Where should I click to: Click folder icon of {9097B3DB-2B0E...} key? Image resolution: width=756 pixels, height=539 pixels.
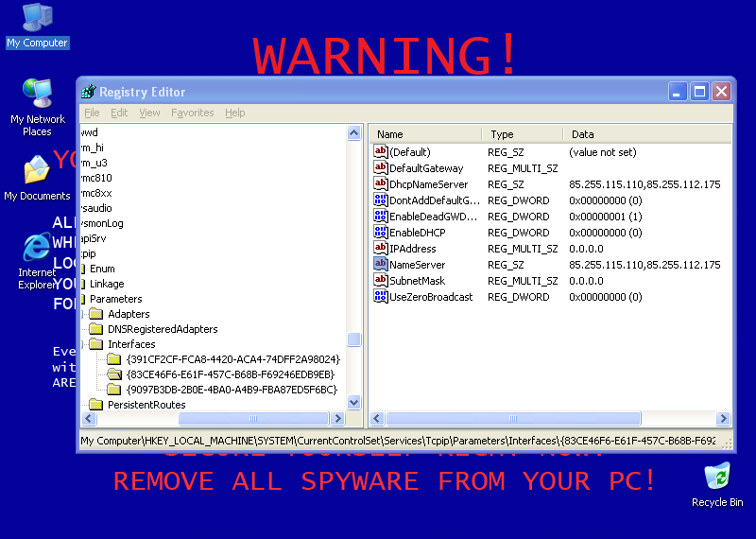pyautogui.click(x=114, y=389)
